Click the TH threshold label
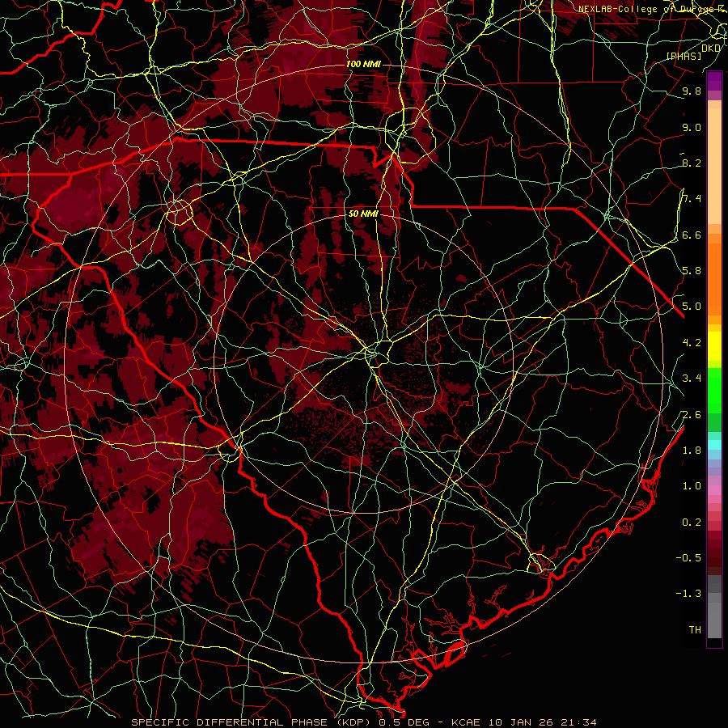This screenshot has width=728, height=728. [x=695, y=630]
